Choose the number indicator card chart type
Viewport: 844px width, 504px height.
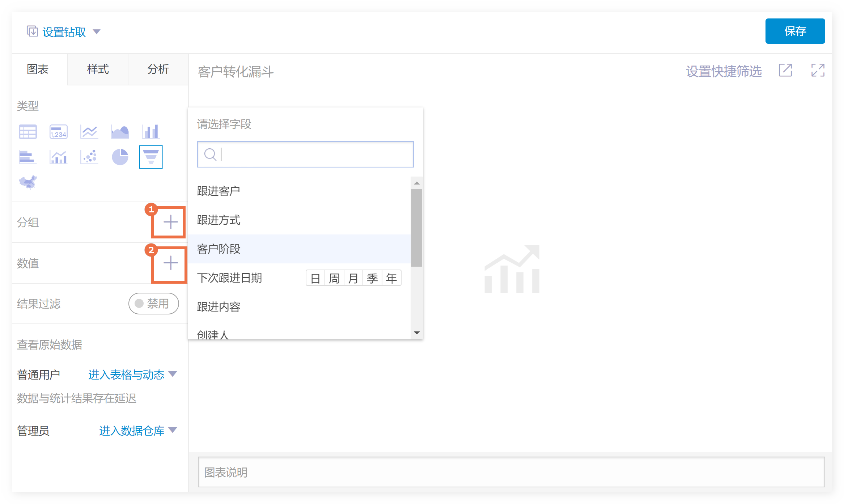tap(58, 132)
